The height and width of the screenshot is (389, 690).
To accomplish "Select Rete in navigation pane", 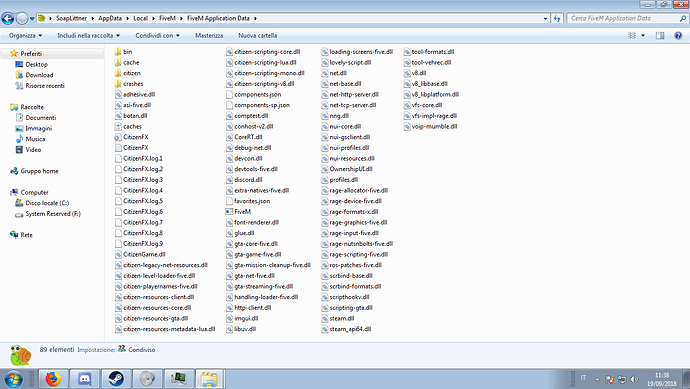I will (26, 235).
